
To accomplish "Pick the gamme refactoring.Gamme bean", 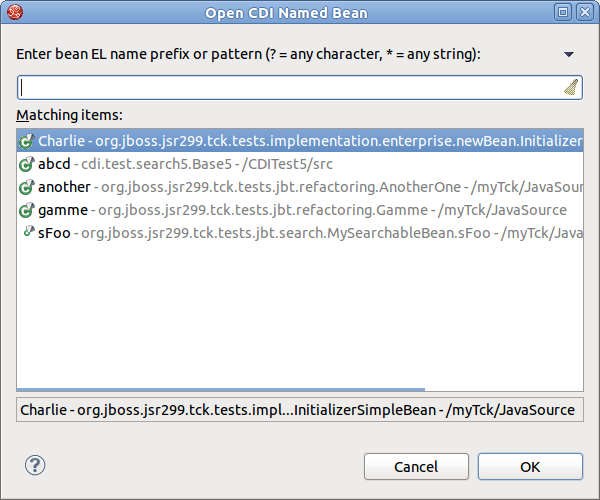I will point(300,210).
